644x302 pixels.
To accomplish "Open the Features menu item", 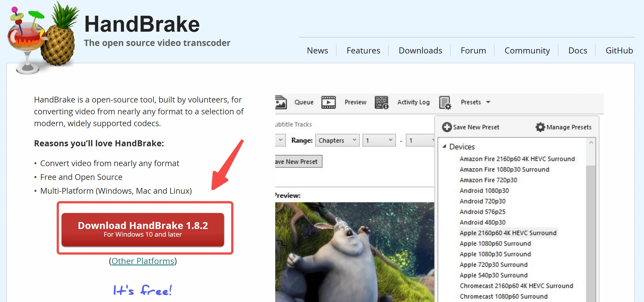I will coord(363,50).
